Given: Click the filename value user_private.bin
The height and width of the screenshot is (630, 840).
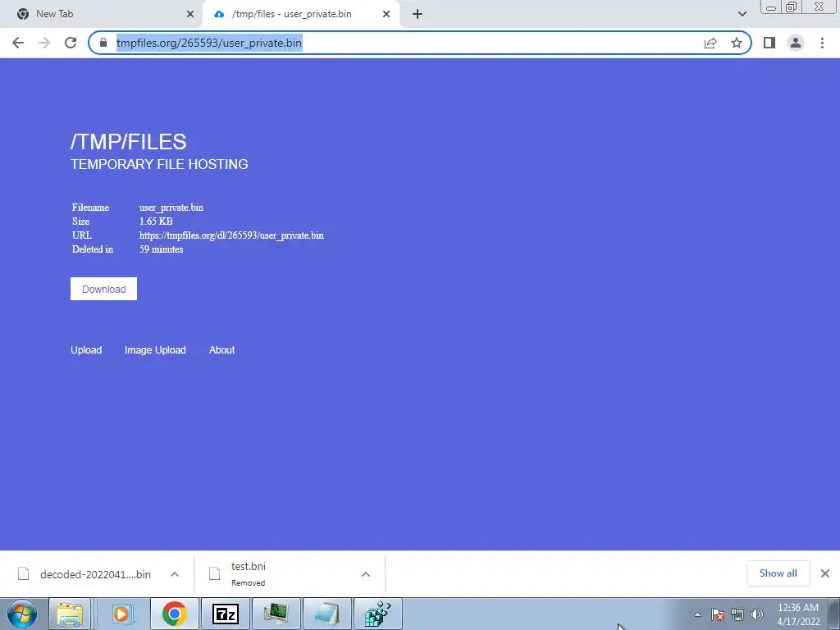Looking at the screenshot, I should click(x=171, y=208).
